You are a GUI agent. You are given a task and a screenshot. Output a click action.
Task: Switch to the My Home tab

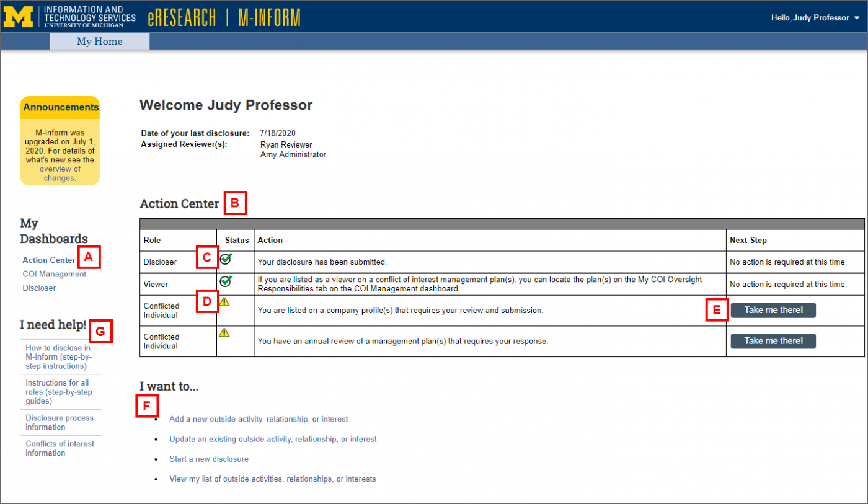100,42
